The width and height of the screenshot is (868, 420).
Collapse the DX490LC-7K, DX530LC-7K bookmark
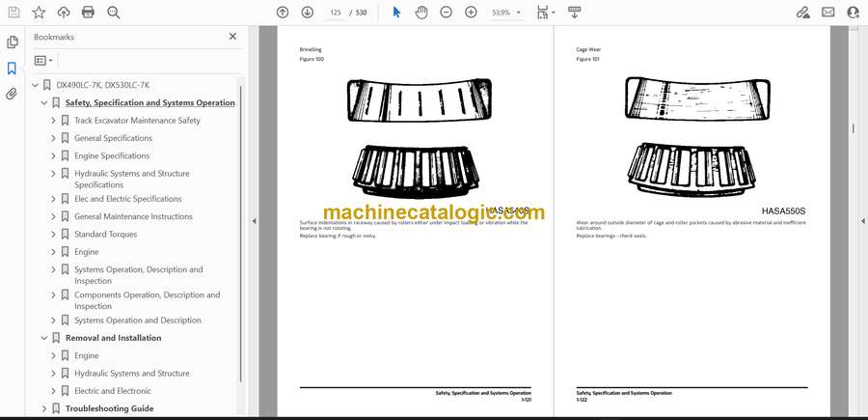(x=35, y=85)
